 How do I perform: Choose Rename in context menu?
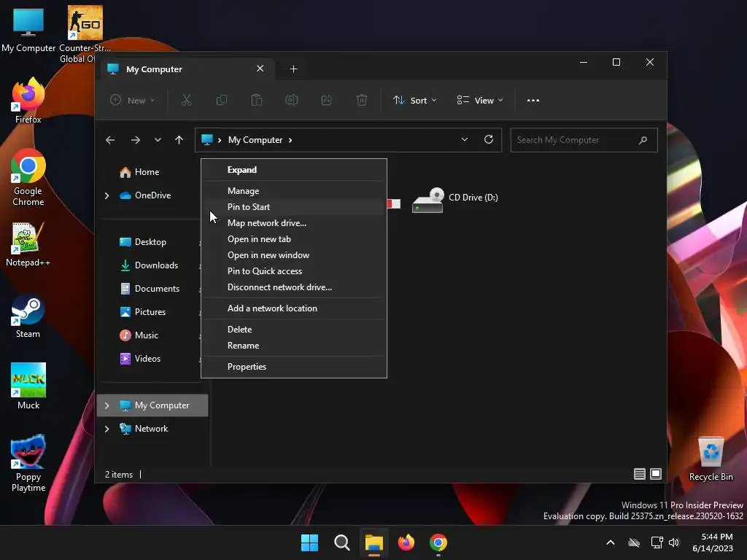pyautogui.click(x=294, y=345)
